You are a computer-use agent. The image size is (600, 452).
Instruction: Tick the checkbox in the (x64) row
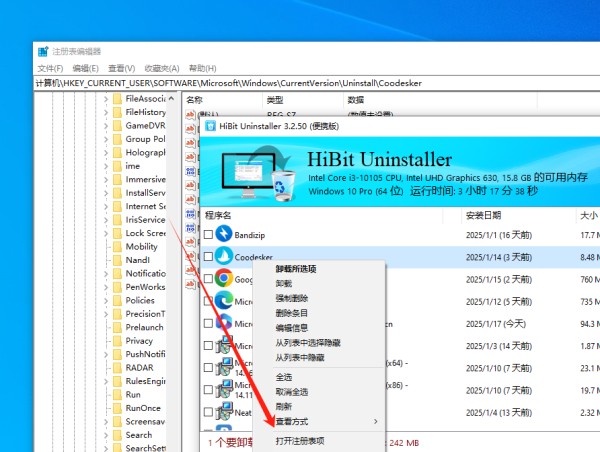208,368
